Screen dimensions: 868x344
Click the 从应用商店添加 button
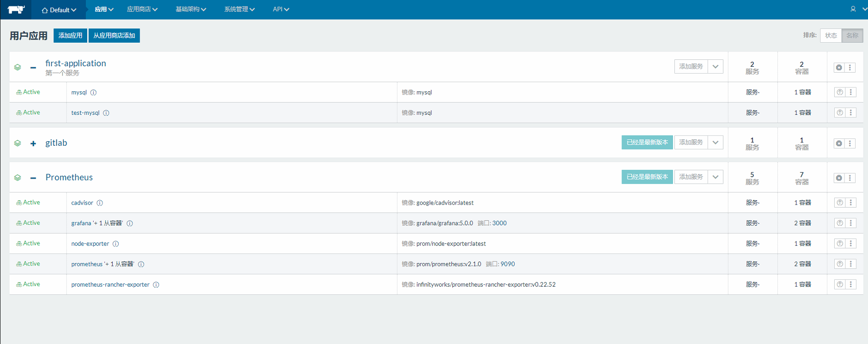click(114, 35)
